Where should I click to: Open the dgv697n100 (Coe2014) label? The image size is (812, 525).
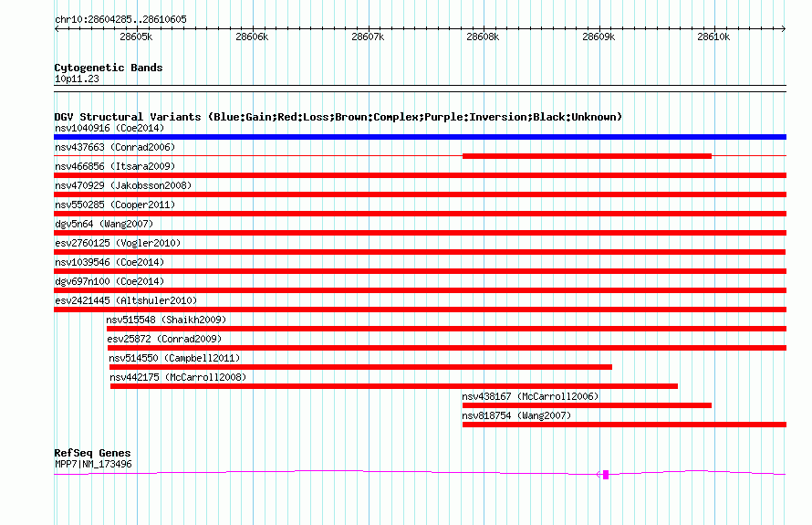click(109, 281)
